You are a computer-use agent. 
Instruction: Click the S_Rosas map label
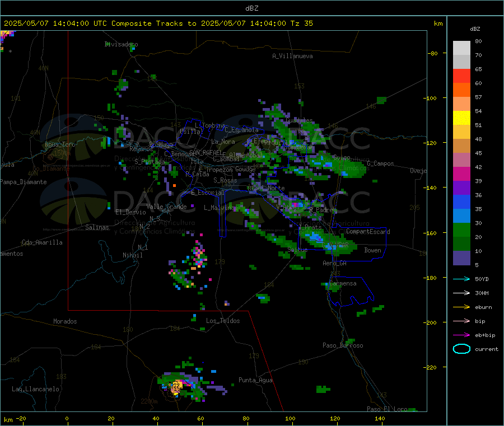click(x=225, y=180)
